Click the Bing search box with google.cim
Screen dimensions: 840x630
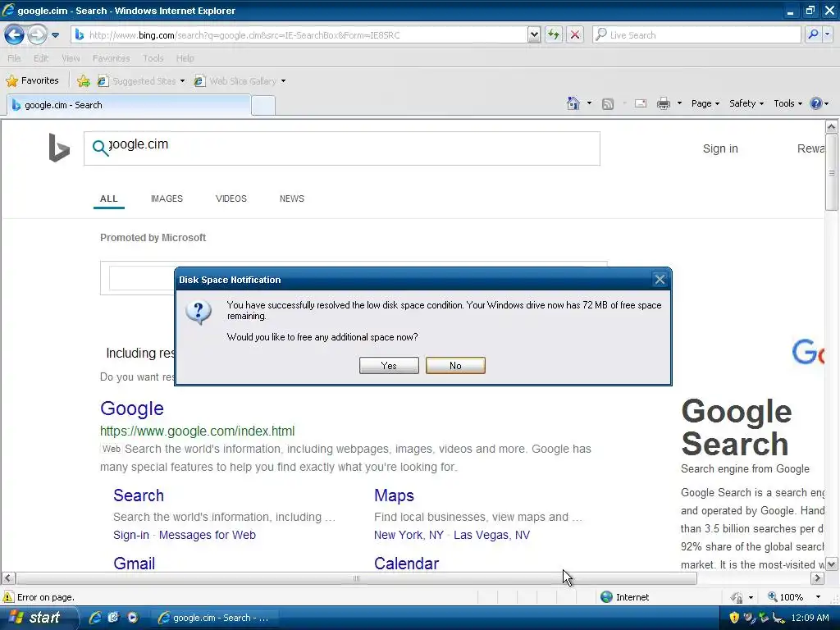coord(342,148)
